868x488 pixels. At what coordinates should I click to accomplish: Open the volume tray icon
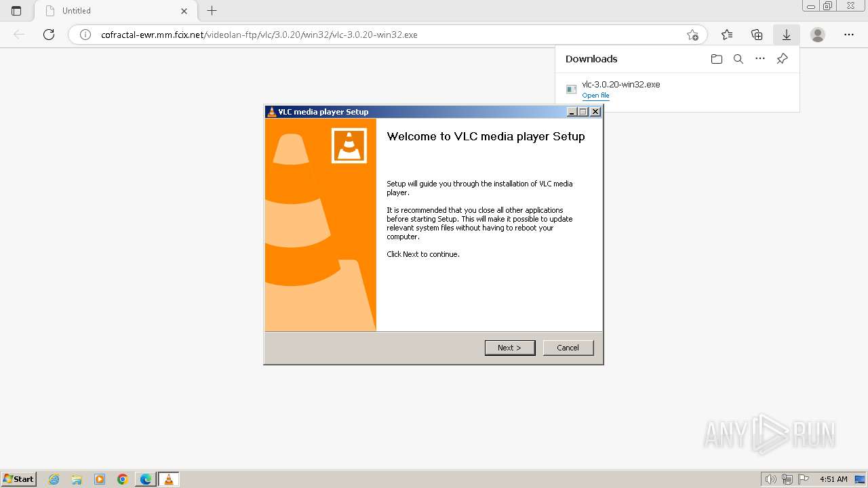771,479
